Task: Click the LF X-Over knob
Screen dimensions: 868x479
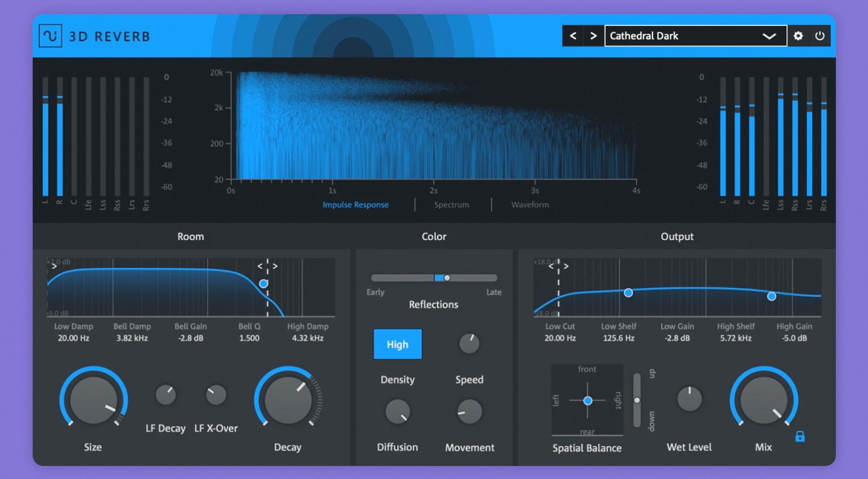Action: (x=216, y=393)
